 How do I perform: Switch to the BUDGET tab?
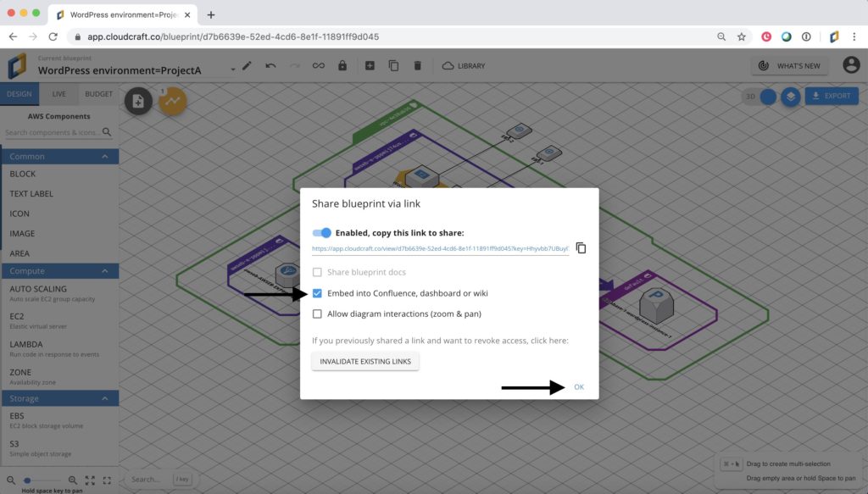coord(99,94)
